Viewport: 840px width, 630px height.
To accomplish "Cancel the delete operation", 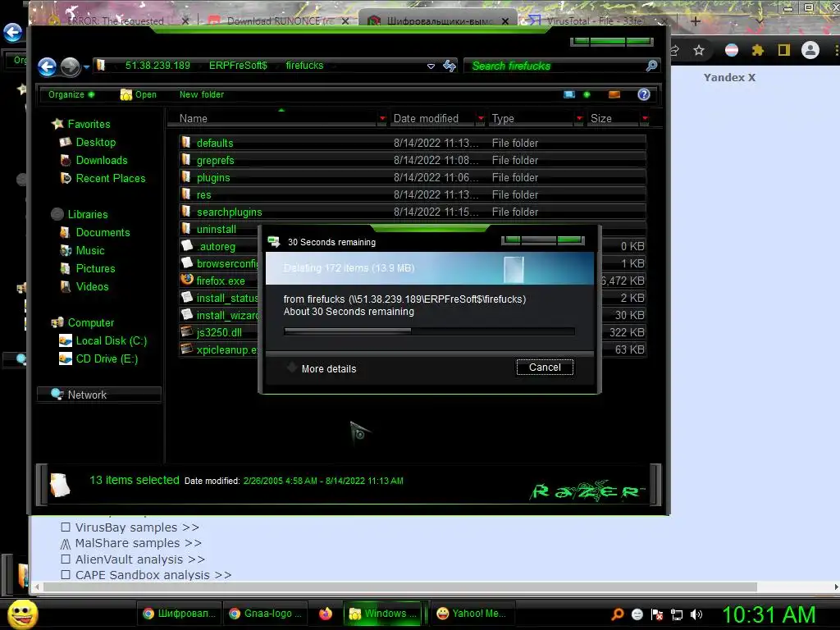I will coord(545,367).
